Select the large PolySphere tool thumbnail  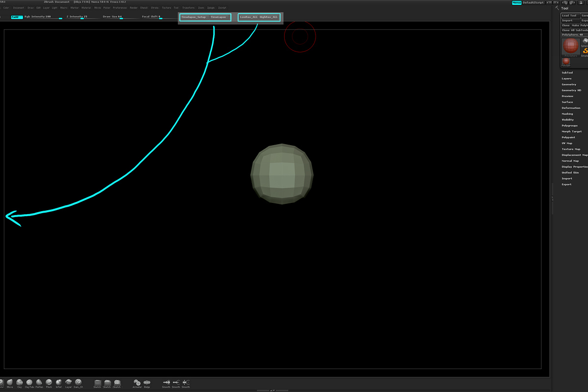570,47
